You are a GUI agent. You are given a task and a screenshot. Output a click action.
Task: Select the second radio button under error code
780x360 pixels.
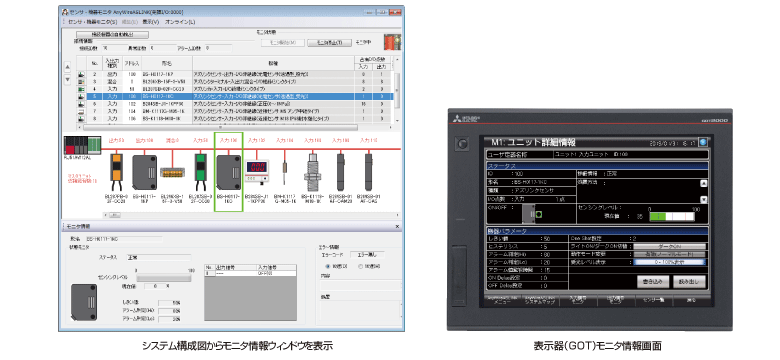pos(361,267)
